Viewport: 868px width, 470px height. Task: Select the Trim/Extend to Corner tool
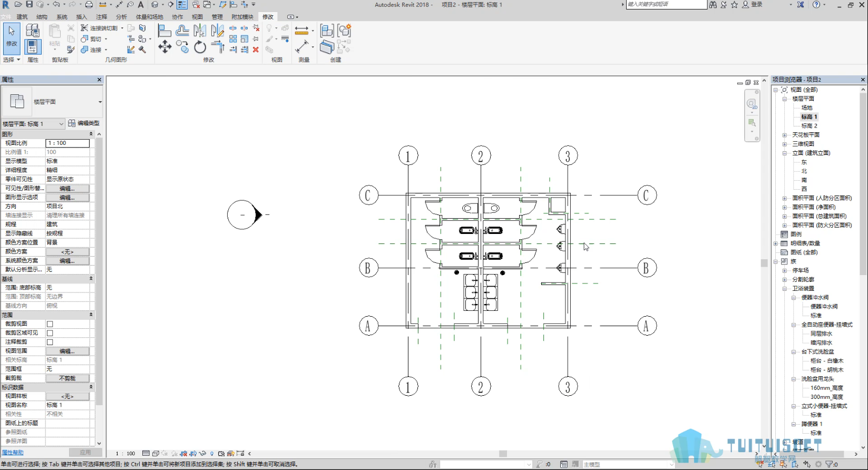218,47
